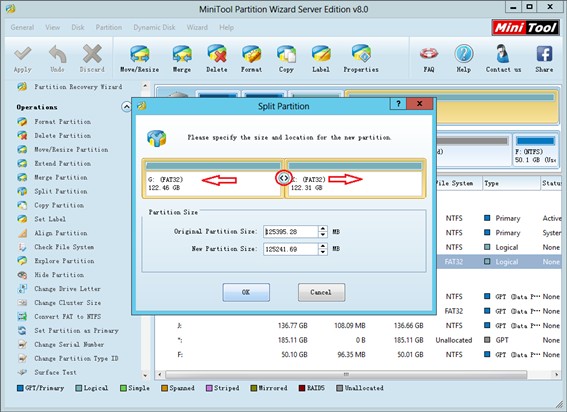Click the Facebook Share icon

544,54
